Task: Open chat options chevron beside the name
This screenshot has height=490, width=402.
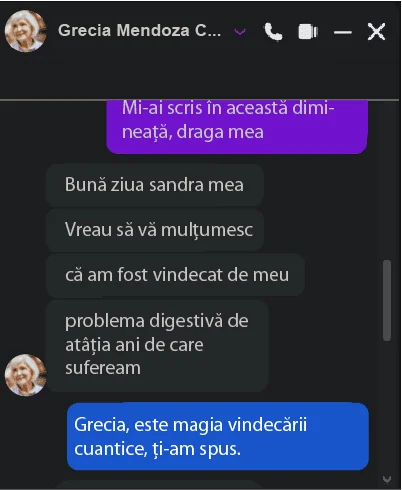Action: tap(240, 32)
